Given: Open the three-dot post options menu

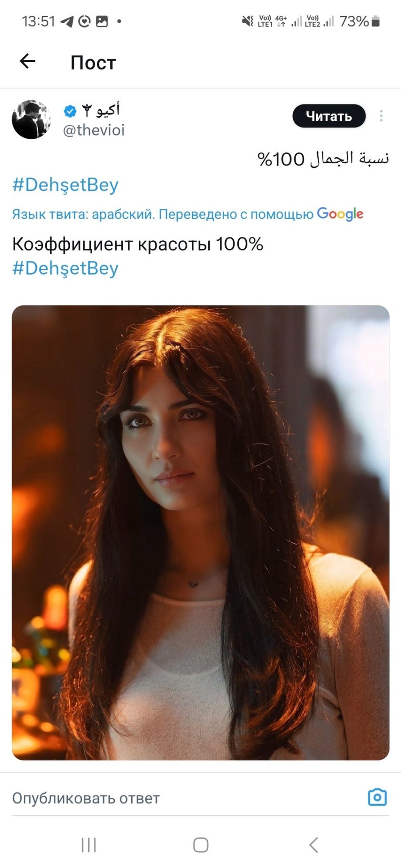Looking at the screenshot, I should (381, 116).
